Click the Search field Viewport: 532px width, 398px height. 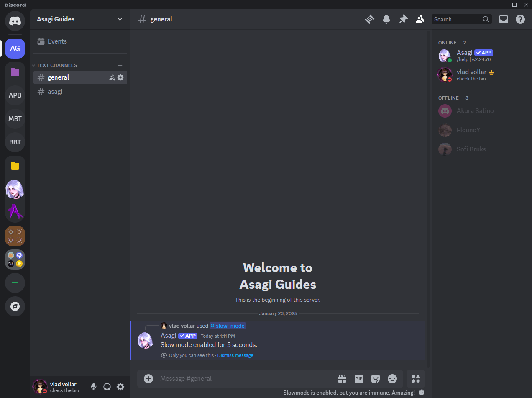pyautogui.click(x=461, y=19)
